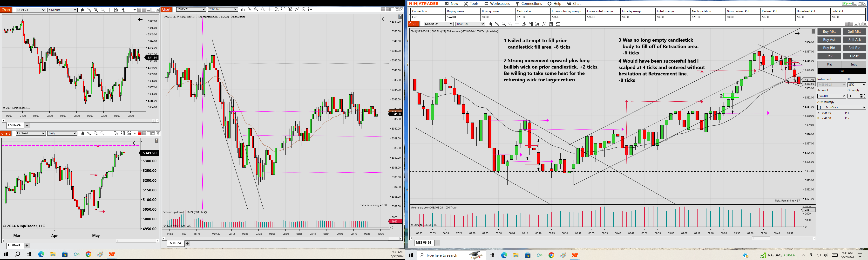The width and height of the screenshot is (868, 260).
Task: Zoom in on the 5 Minute chart
Action: click(x=96, y=10)
